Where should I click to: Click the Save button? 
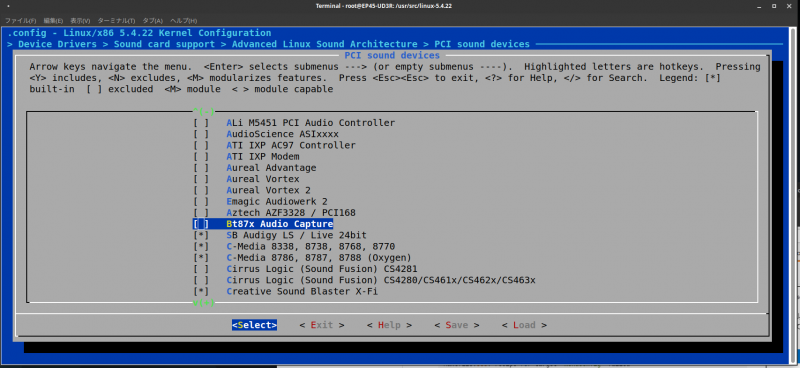coord(456,325)
